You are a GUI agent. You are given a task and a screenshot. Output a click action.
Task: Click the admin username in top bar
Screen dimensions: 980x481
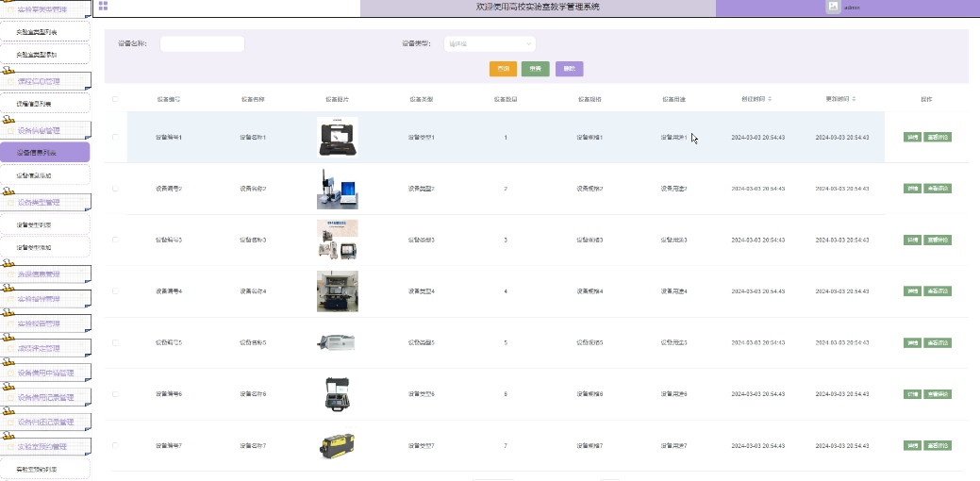852,8
